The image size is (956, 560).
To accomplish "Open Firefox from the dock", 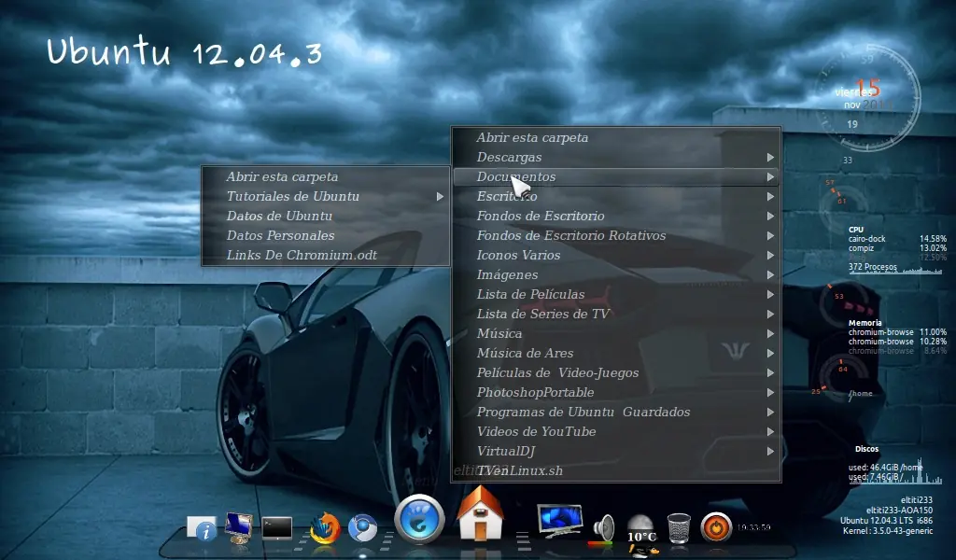I will pyautogui.click(x=325, y=527).
